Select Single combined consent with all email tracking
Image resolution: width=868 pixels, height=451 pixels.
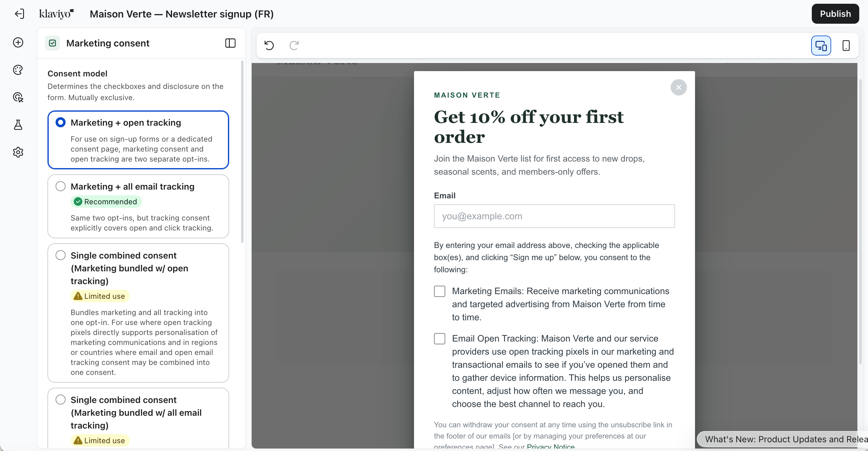pos(61,400)
